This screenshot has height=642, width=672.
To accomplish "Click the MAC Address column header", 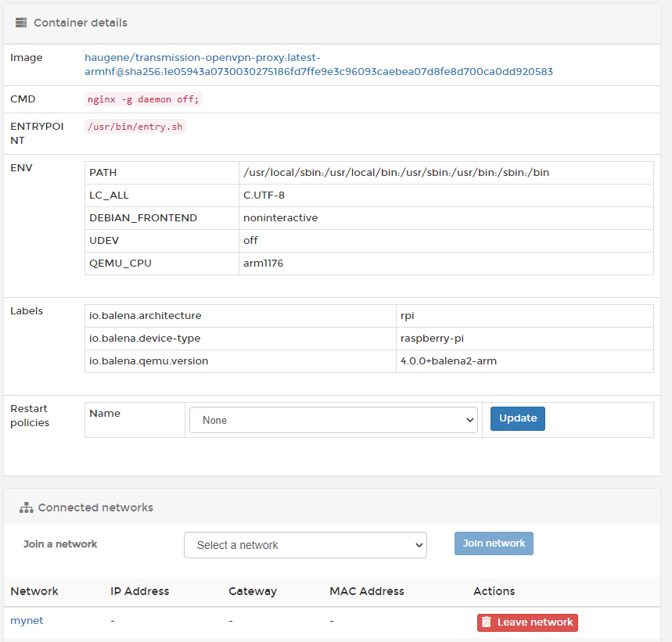I will (x=366, y=591).
